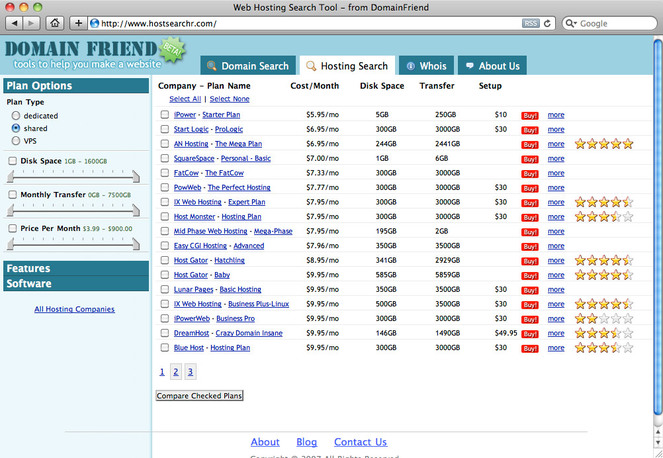Check the Blue Host Hosting Plan row

coord(164,348)
